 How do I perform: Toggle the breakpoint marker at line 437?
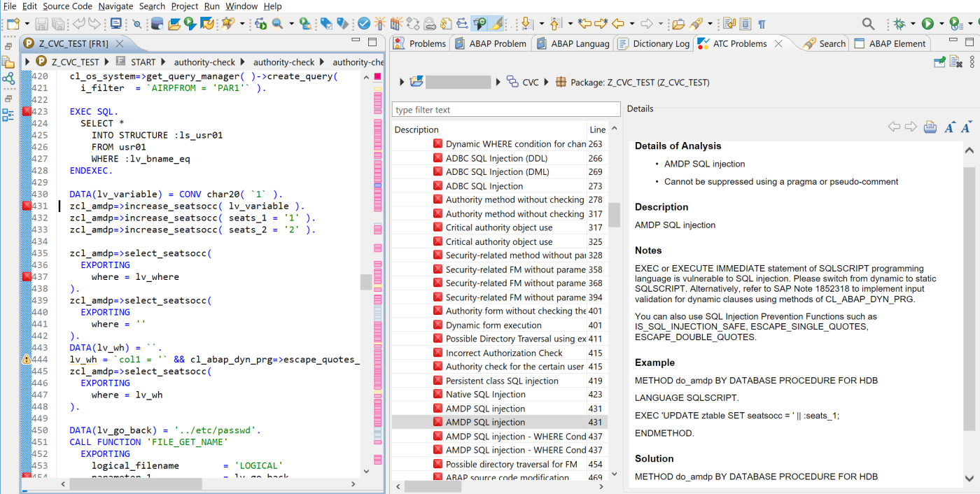(x=26, y=277)
